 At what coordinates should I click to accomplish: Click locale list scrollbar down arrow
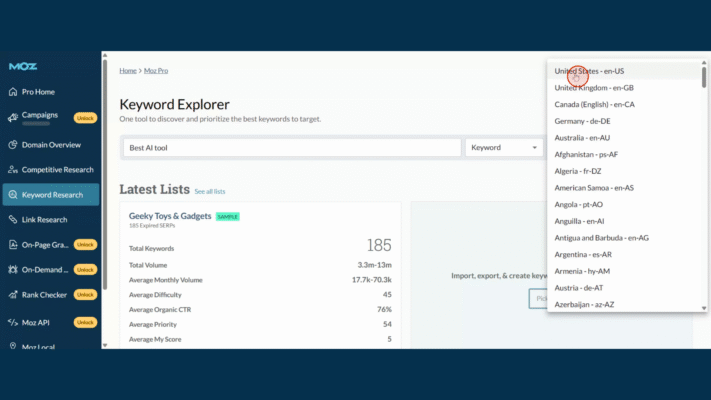click(x=704, y=308)
